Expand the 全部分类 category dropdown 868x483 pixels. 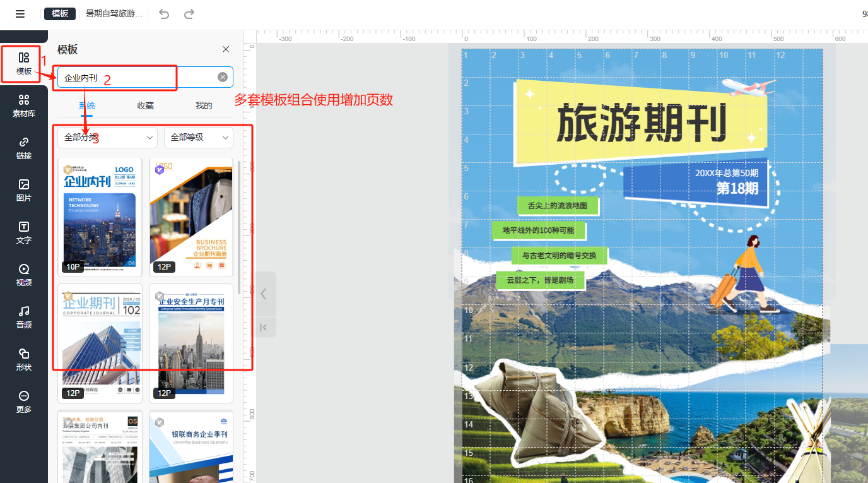[x=107, y=137]
